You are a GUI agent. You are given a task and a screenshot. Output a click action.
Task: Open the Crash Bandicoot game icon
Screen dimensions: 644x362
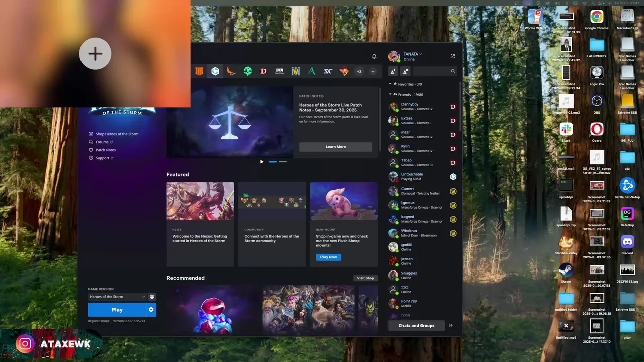tap(344, 71)
